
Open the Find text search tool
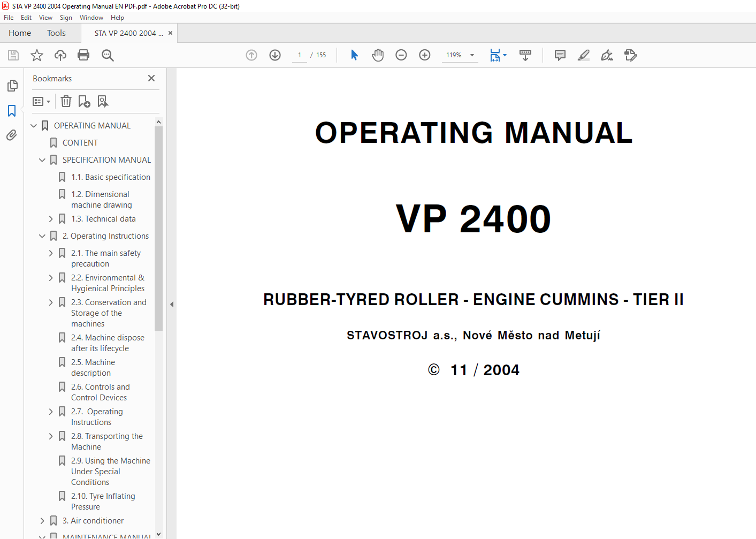(108, 55)
